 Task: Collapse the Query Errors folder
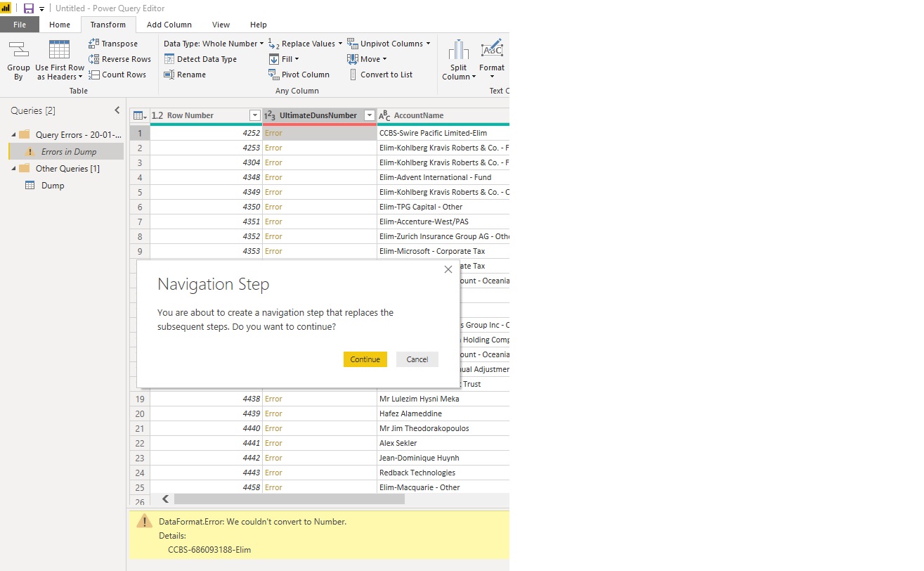(14, 134)
